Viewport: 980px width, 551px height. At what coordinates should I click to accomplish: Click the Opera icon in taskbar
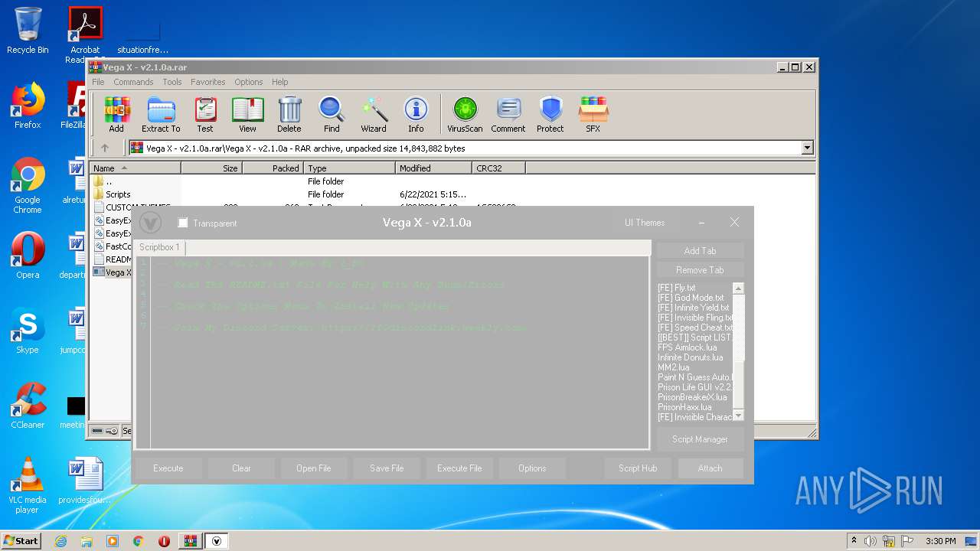pyautogui.click(x=164, y=541)
